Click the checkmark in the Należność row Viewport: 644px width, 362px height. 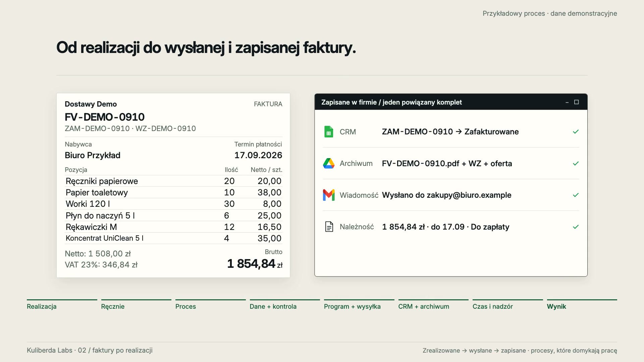click(576, 227)
